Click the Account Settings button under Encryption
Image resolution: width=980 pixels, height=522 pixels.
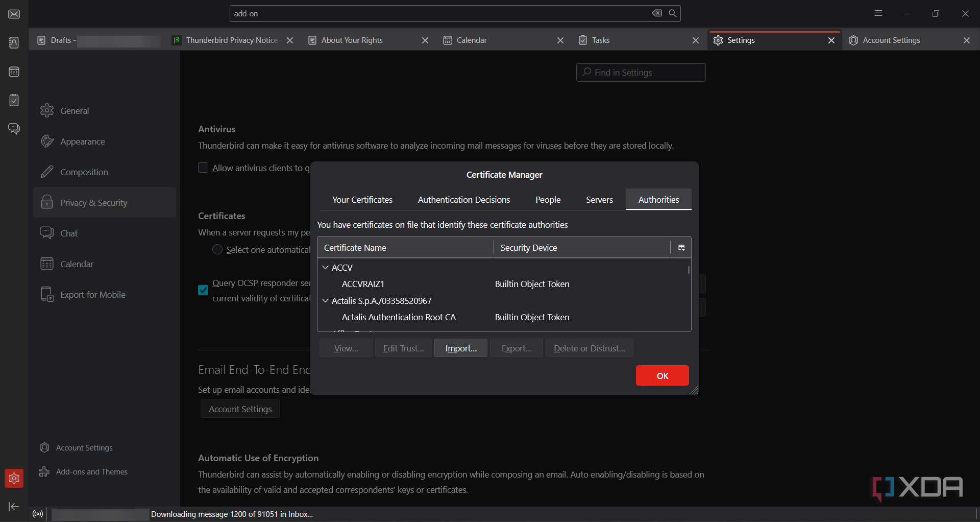pos(240,409)
